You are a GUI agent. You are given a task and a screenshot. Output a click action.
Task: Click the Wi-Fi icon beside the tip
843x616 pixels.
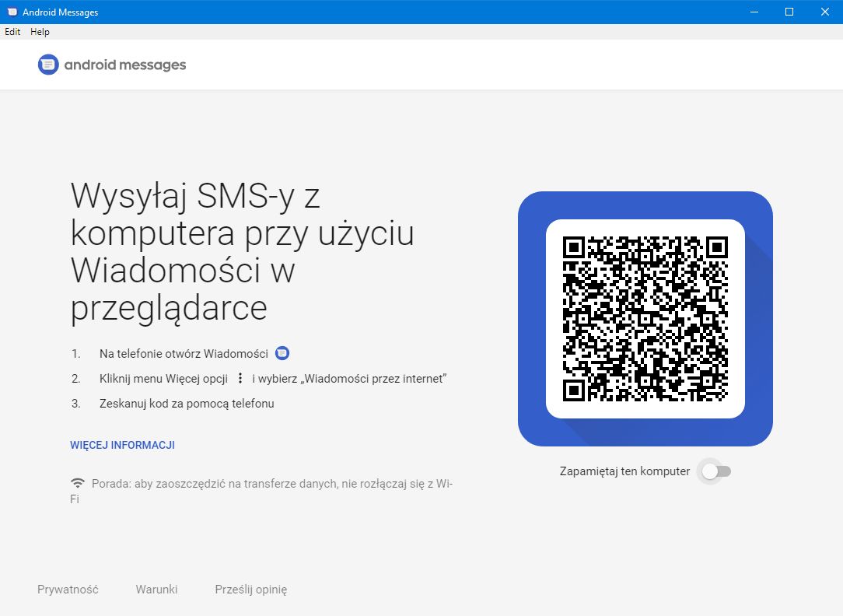[x=78, y=483]
